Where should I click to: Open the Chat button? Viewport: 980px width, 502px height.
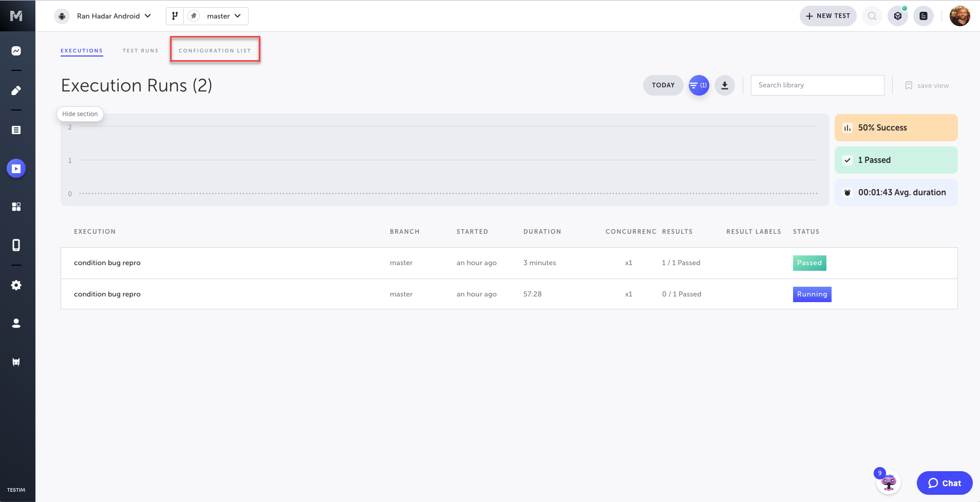click(945, 483)
